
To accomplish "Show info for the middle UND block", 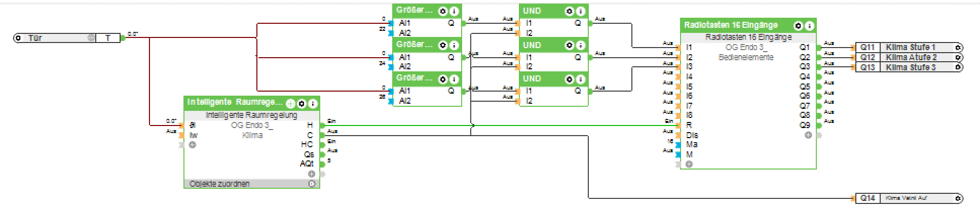I will point(581,46).
